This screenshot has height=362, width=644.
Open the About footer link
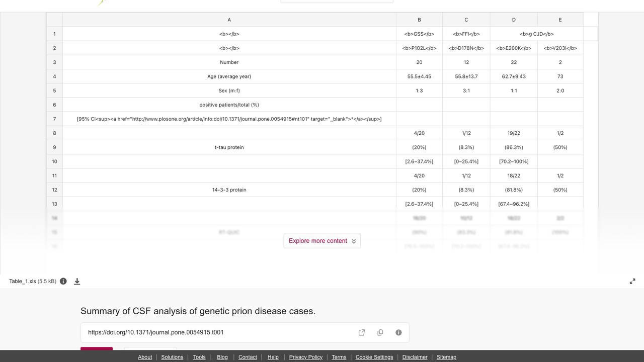click(145, 357)
